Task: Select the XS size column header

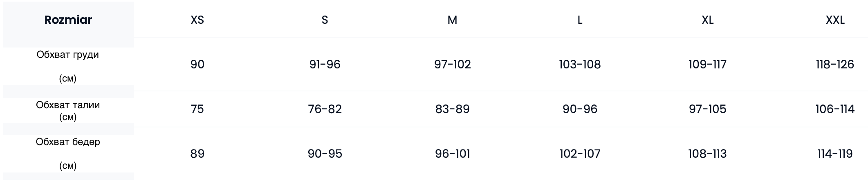Action: [x=197, y=20]
